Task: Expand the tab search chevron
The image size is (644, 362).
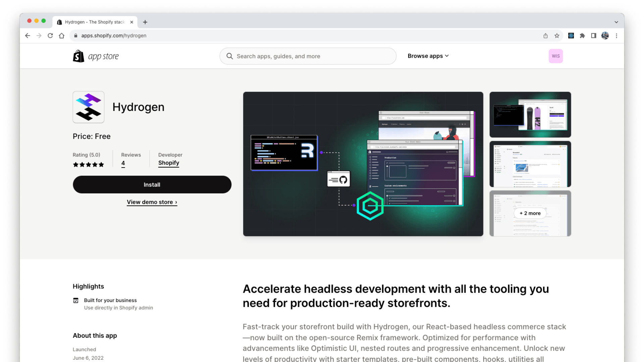Action: [616, 22]
